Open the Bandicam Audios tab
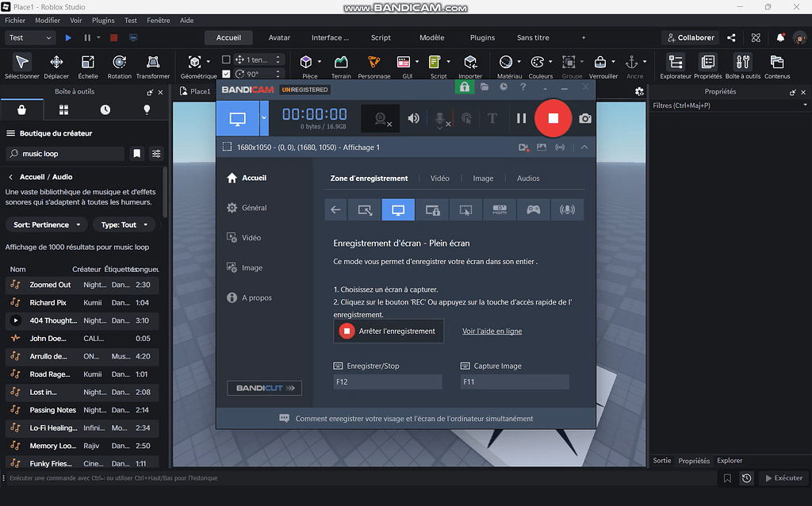 (x=528, y=178)
